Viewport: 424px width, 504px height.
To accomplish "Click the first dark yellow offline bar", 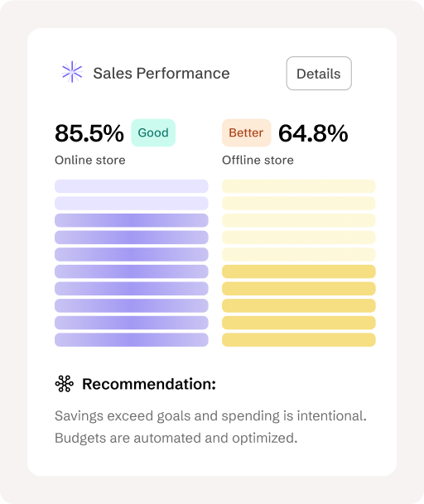I will (299, 271).
